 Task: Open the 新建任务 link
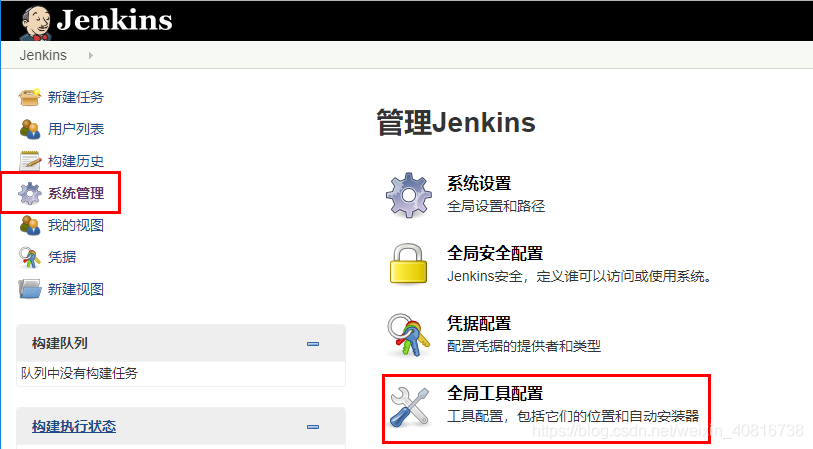76,97
